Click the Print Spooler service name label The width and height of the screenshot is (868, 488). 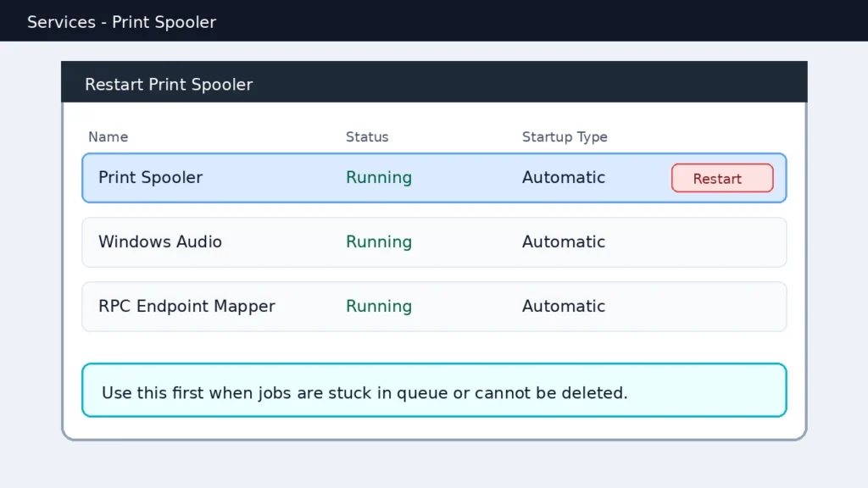point(150,177)
